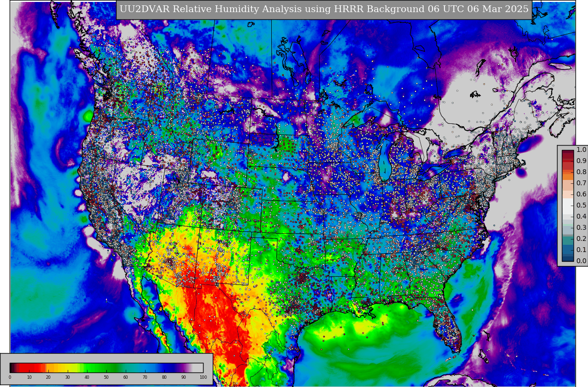Click the '0.5' label on the right colorbar
Image resolution: width=588 pixels, height=387 pixels.
tap(581, 205)
